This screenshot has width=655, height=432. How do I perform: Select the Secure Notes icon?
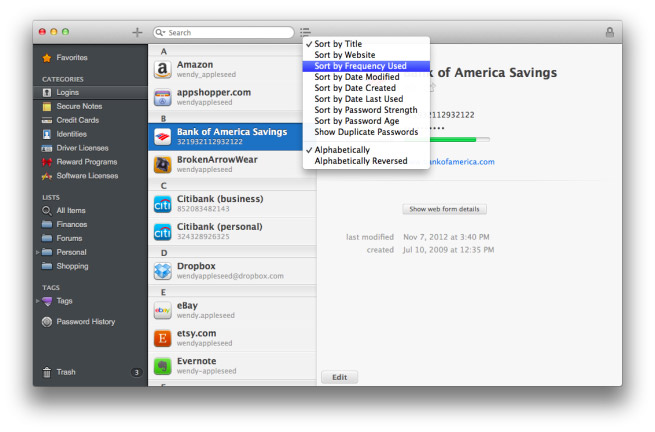coord(47,106)
